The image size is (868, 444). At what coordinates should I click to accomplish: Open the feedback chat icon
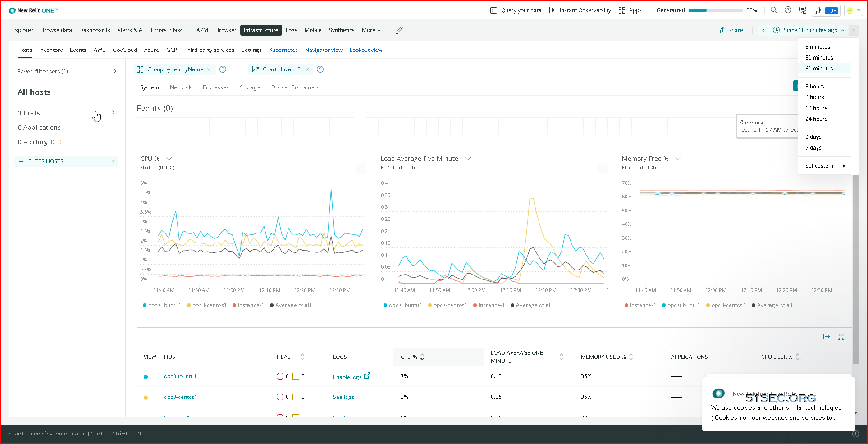pos(803,10)
